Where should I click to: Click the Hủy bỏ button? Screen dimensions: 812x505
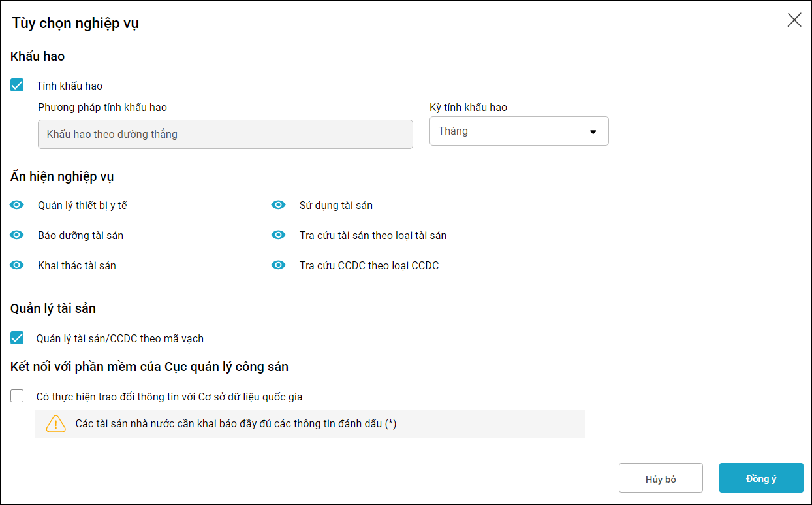(661, 478)
